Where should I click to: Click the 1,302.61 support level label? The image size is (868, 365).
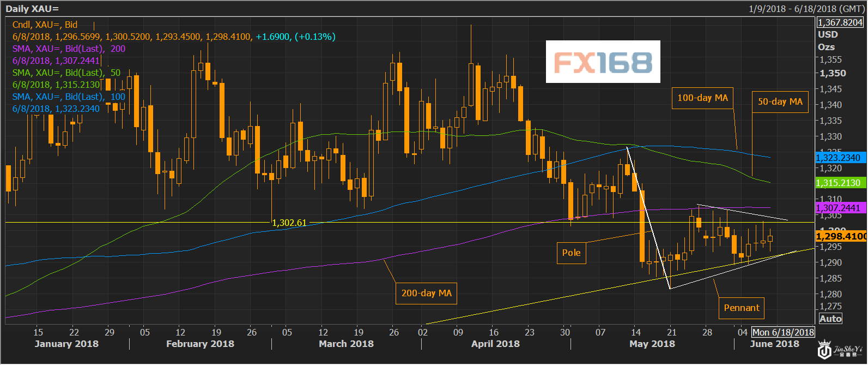[x=289, y=223]
